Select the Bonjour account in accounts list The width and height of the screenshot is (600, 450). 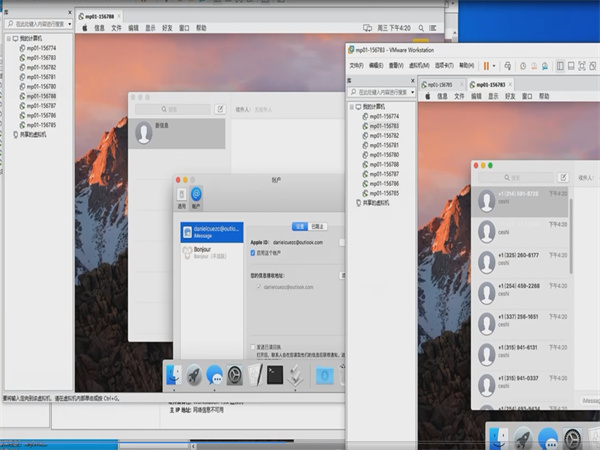pos(210,254)
